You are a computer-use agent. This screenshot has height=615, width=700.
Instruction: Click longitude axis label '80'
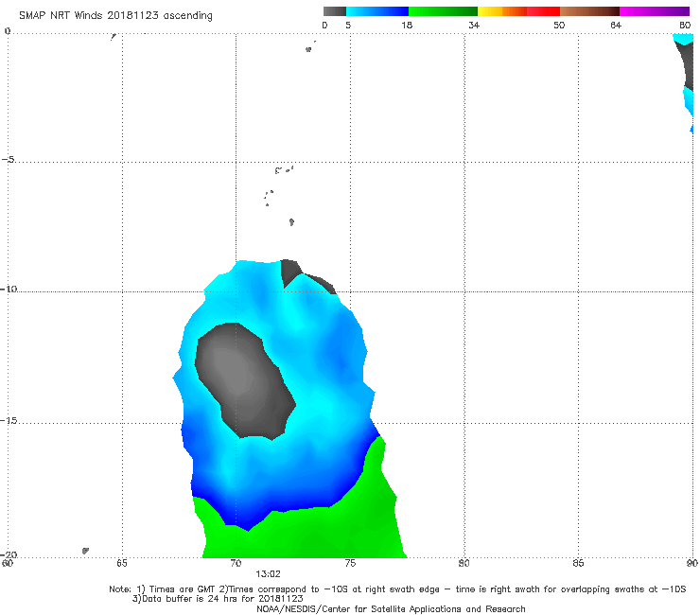[x=464, y=563]
